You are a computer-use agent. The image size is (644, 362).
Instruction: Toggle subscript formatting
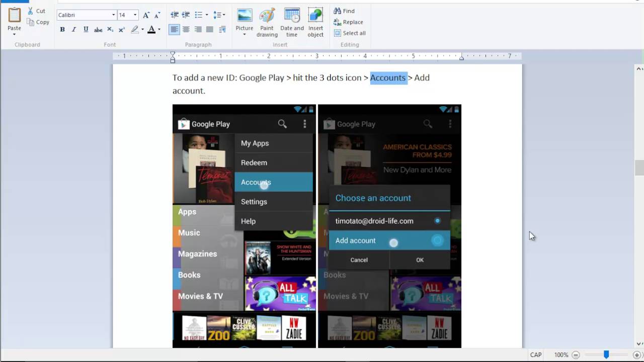click(110, 30)
